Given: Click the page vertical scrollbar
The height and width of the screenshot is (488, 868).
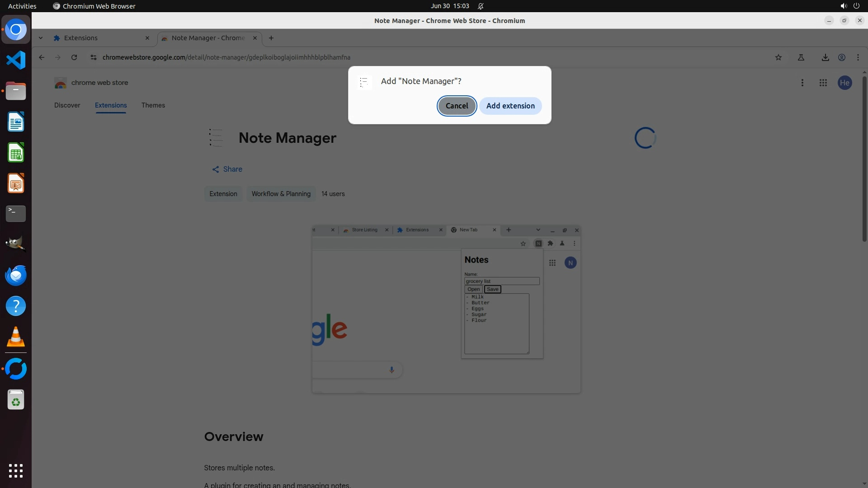Looking at the screenshot, I should click(864, 158).
